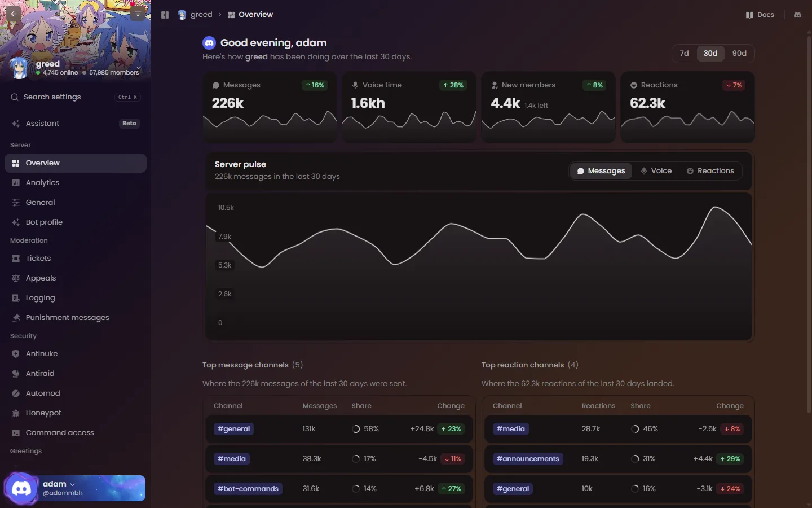Switch range to 7d
This screenshot has height=508, width=812.
(x=684, y=53)
